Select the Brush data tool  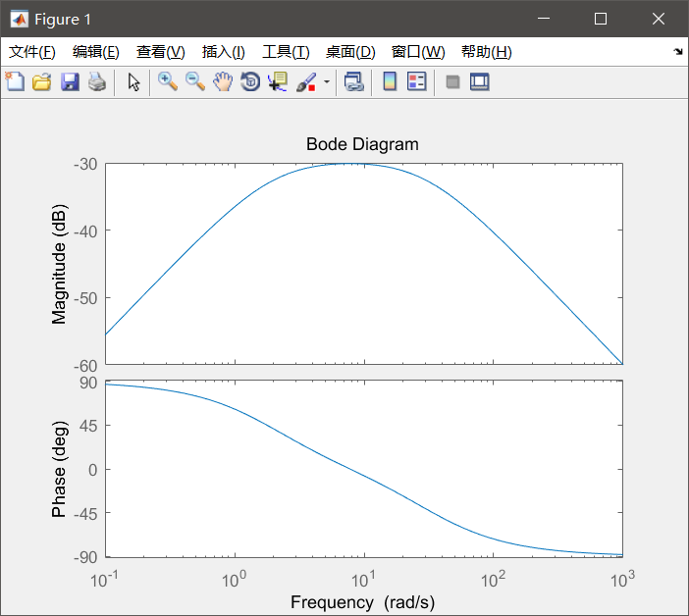pos(306,82)
